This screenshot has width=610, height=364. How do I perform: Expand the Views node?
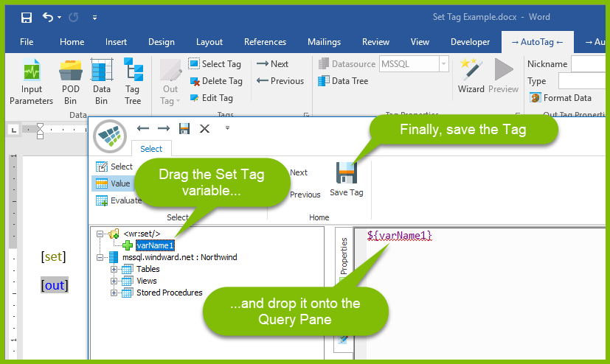point(114,281)
